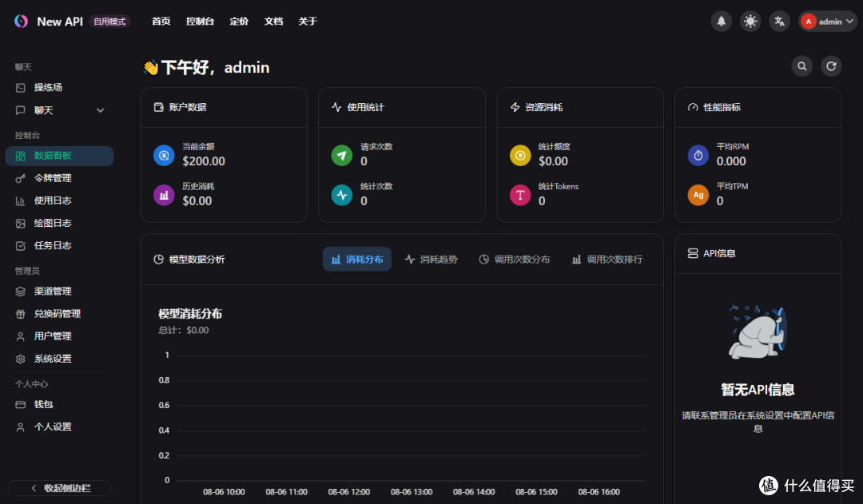Viewport: 863px width, 504px height.
Task: Open 使用日志 in the sidebar
Action: click(x=59, y=200)
